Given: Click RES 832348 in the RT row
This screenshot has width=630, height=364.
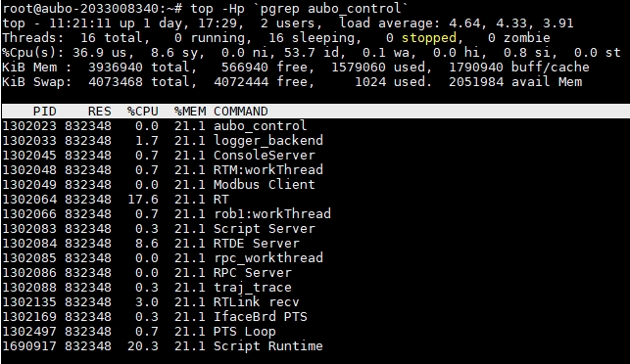Looking at the screenshot, I should (87, 200).
